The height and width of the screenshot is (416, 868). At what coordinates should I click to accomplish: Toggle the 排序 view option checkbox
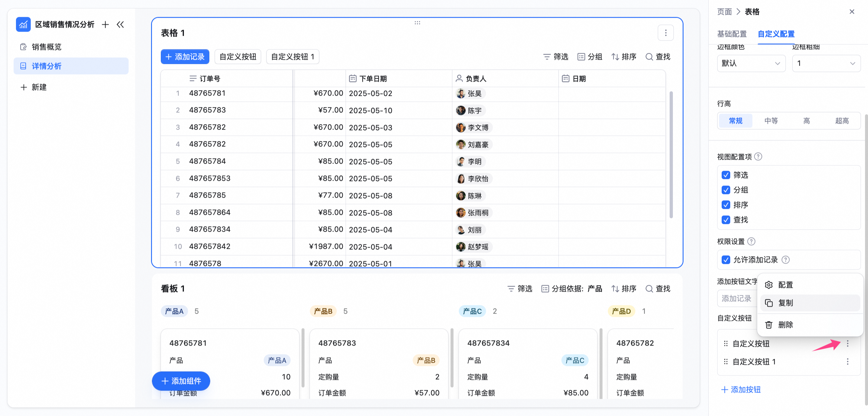point(726,205)
